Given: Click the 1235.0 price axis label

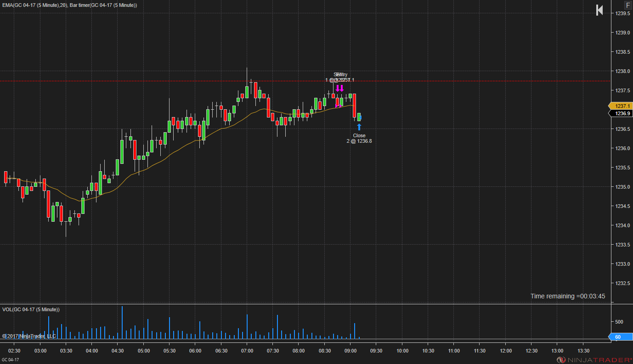Looking at the screenshot, I should pyautogui.click(x=622, y=187).
